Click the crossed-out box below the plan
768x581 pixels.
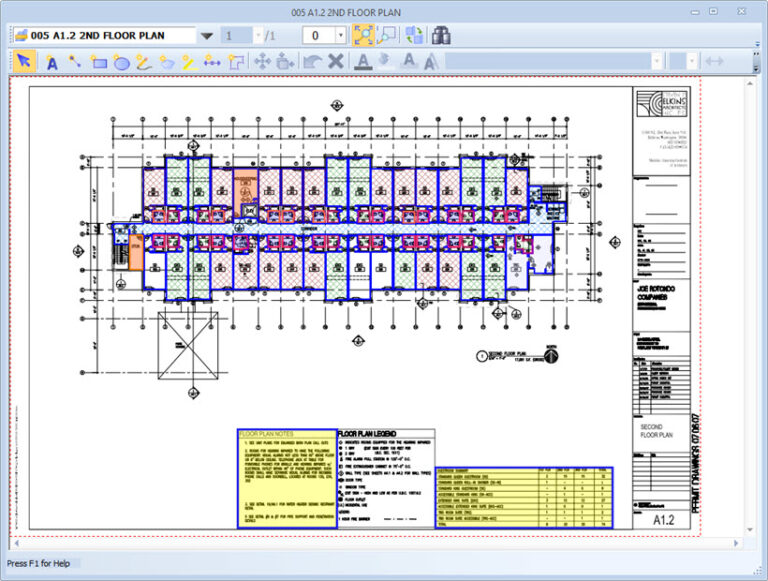coord(188,346)
